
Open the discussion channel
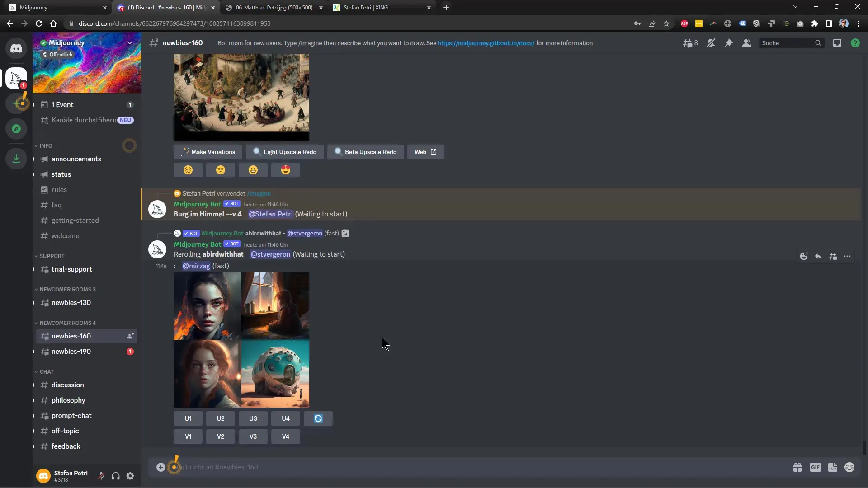coord(67,385)
